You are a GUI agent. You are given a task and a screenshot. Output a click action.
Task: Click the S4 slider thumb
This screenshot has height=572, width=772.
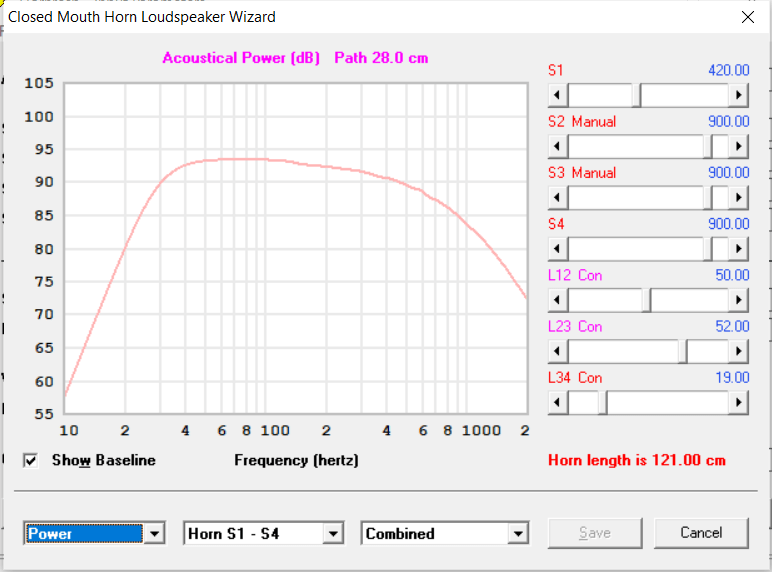tap(708, 249)
